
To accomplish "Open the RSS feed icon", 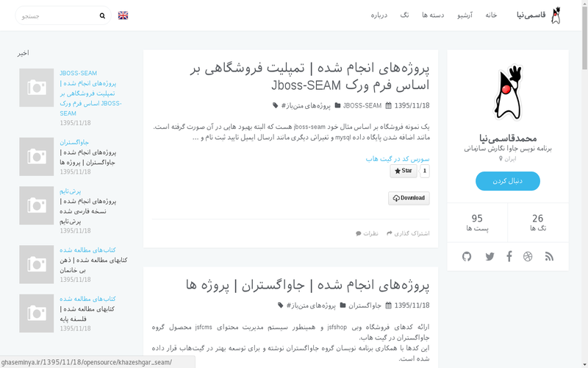I will click(x=549, y=256).
